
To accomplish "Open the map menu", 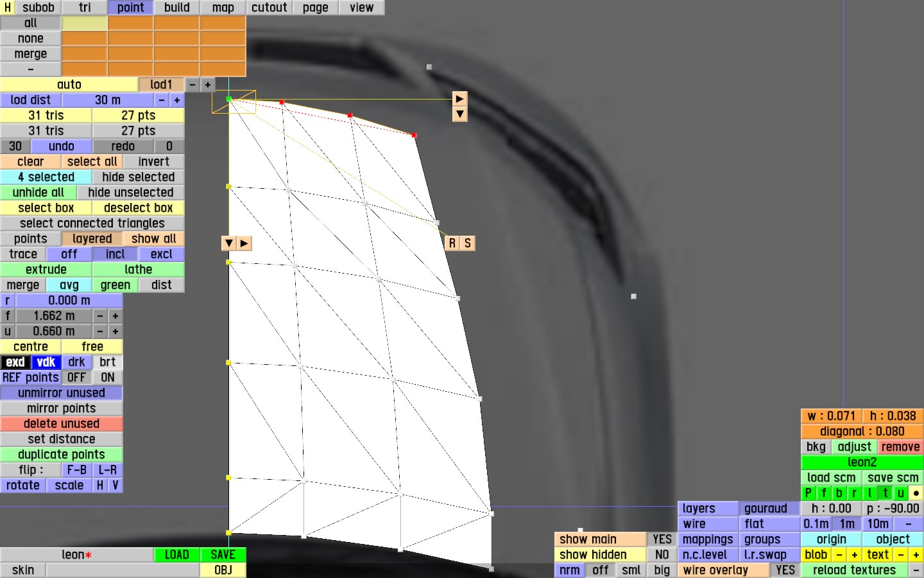I will tap(223, 8).
